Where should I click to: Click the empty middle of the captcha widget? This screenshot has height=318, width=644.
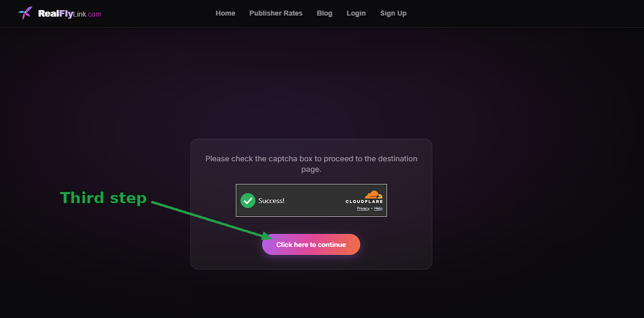[x=315, y=201]
